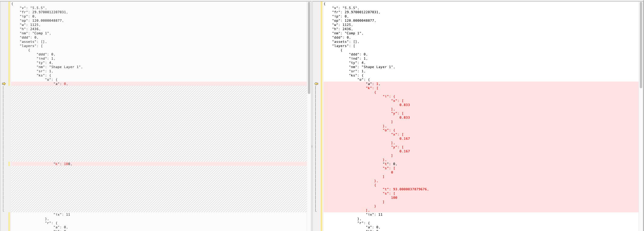644x231 pixels.
Task: Select the "ind": 1 line in right pane
Action: tap(358, 58)
